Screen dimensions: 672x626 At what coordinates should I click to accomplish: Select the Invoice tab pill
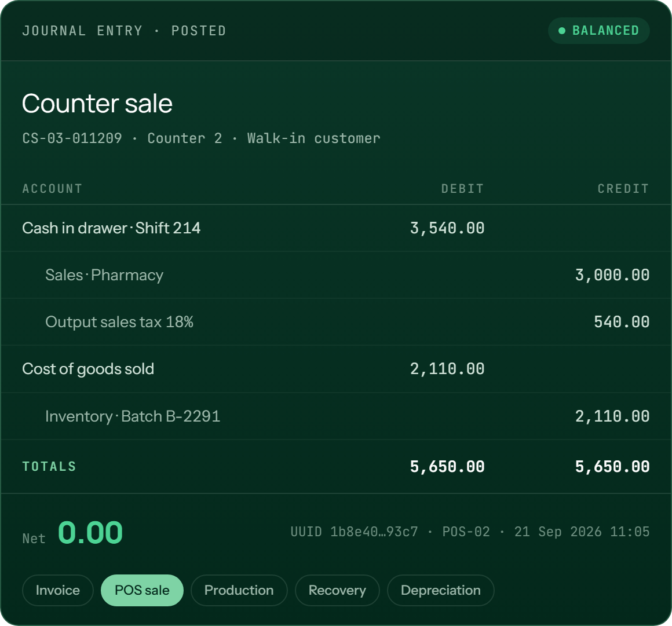(58, 591)
